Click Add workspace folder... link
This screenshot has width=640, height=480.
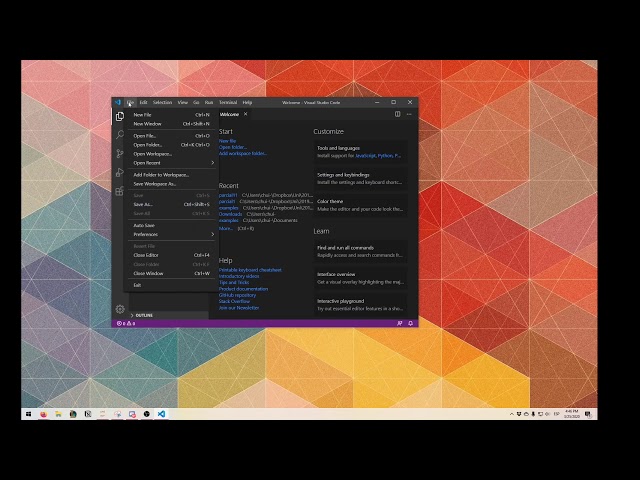242,153
